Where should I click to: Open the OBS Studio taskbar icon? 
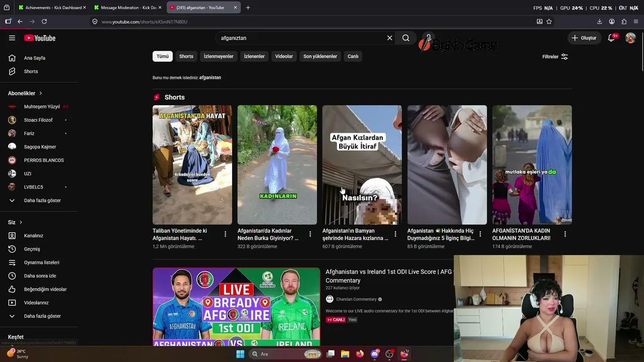point(389,354)
